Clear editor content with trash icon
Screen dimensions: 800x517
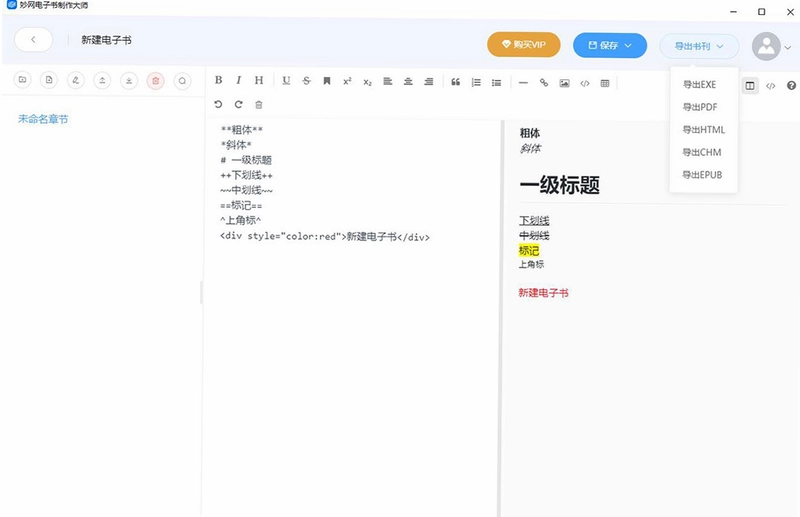[x=259, y=105]
